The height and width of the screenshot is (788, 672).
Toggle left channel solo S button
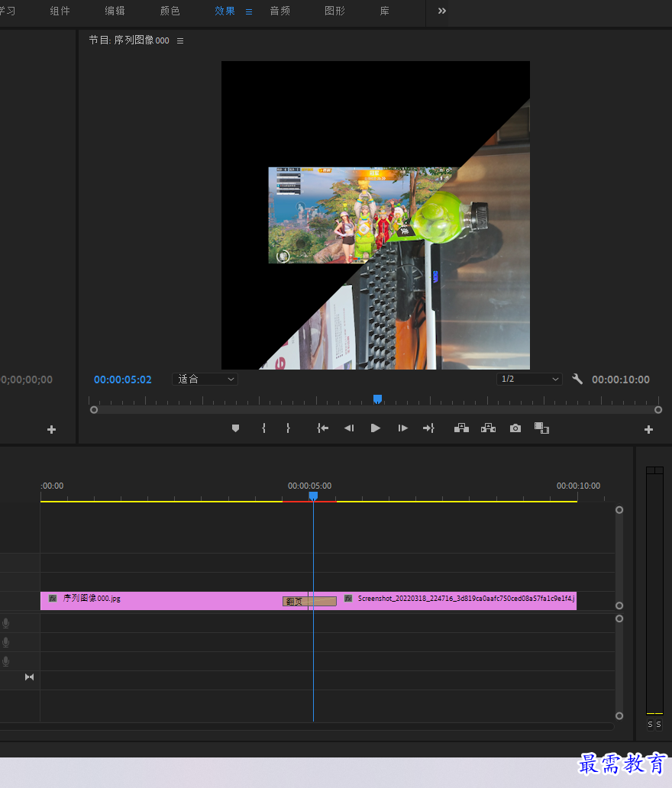650,724
